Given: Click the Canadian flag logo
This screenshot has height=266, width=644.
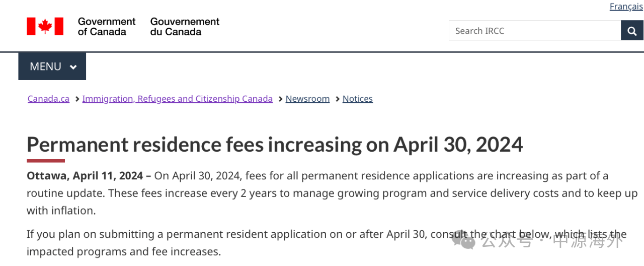Looking at the screenshot, I should [45, 26].
